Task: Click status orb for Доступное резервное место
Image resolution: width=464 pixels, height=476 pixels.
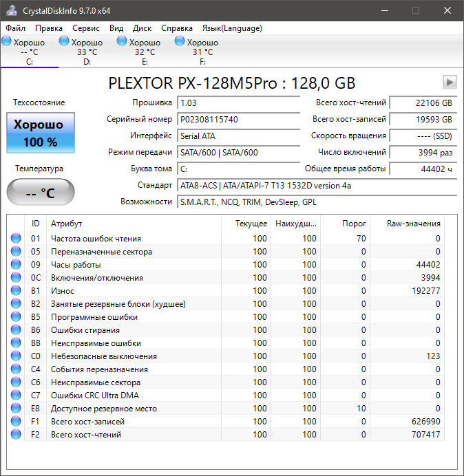Action: [16, 408]
